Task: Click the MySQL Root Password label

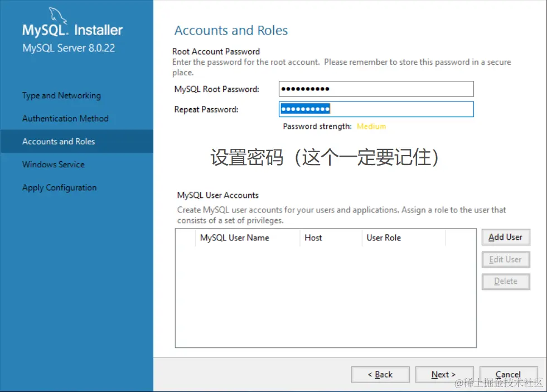Action: pos(217,89)
